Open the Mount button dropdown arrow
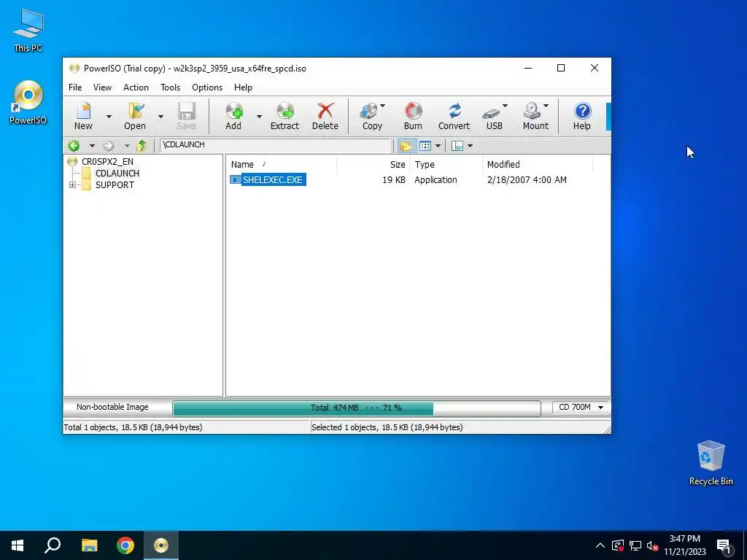This screenshot has width=747, height=560. tap(546, 106)
